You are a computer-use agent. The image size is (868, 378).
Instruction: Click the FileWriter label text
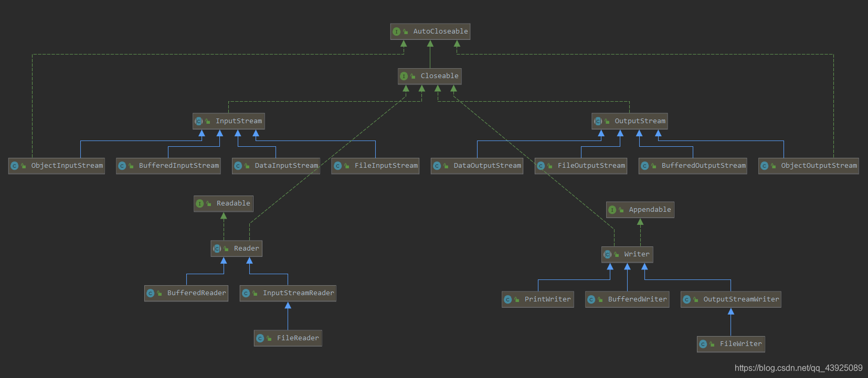click(x=741, y=344)
